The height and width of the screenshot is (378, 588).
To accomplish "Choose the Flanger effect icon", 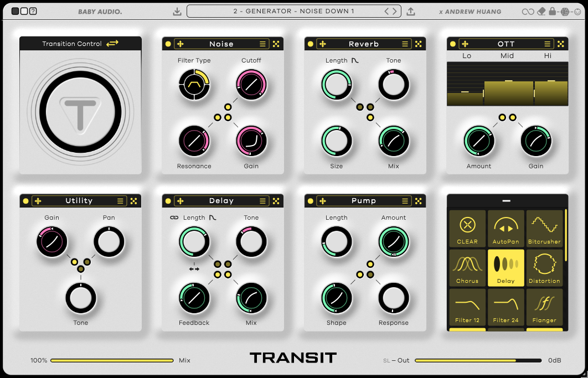I will [x=544, y=307].
